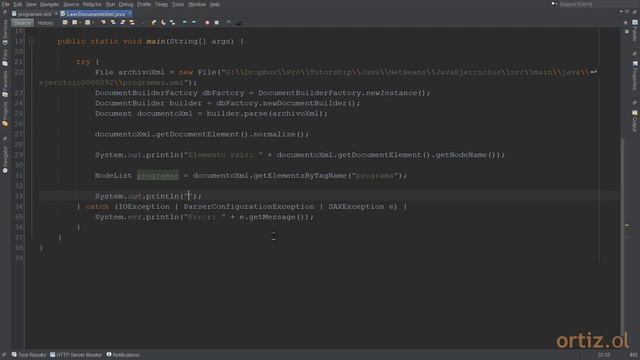Click the Next Bookmark icon
Image resolution: width=640 pixels, height=360 pixels.
click(x=163, y=22)
